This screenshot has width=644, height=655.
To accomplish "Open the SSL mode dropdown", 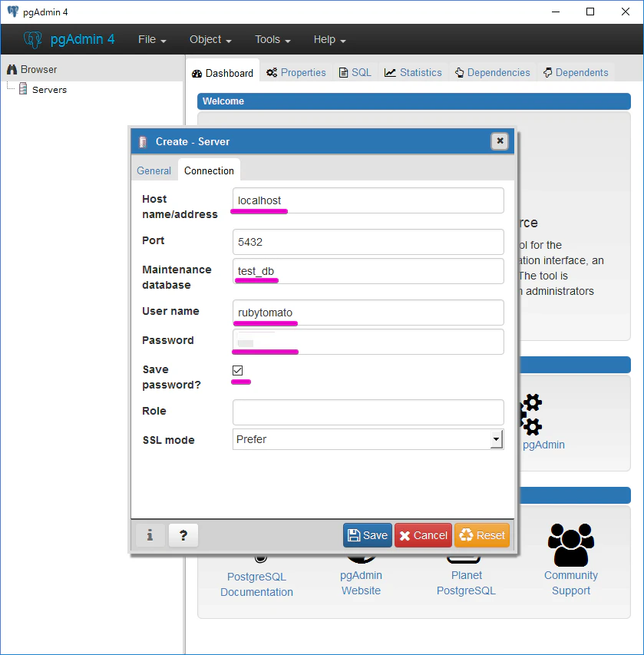I will [x=368, y=439].
